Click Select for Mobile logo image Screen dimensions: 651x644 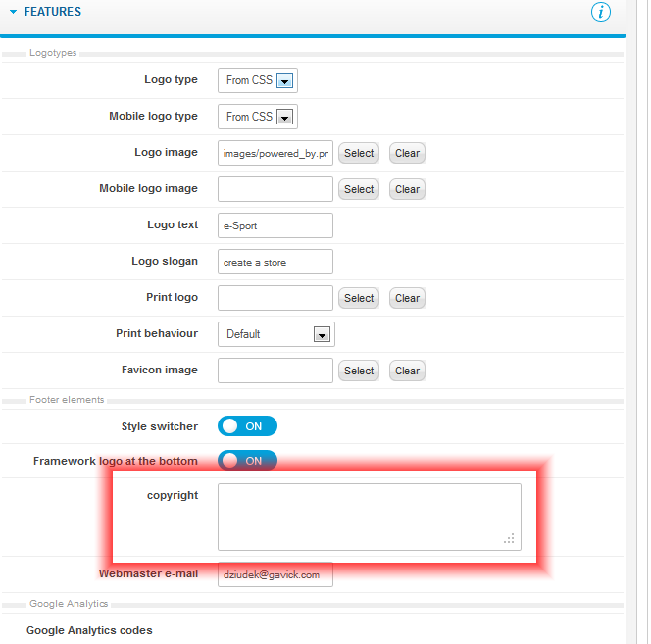359,189
